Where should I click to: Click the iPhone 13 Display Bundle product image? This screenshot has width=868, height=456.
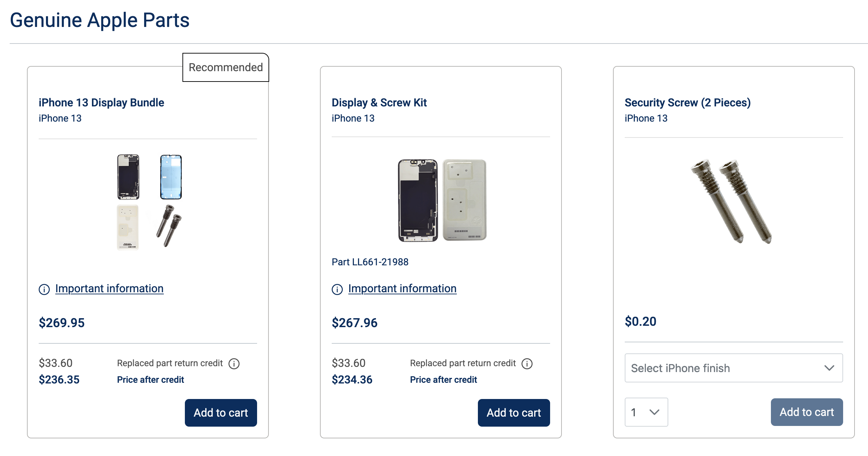point(149,201)
